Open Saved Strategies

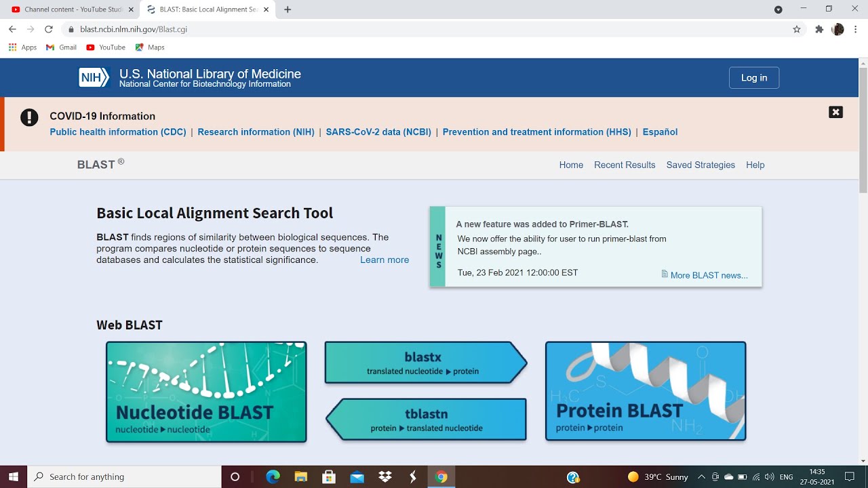coord(701,165)
